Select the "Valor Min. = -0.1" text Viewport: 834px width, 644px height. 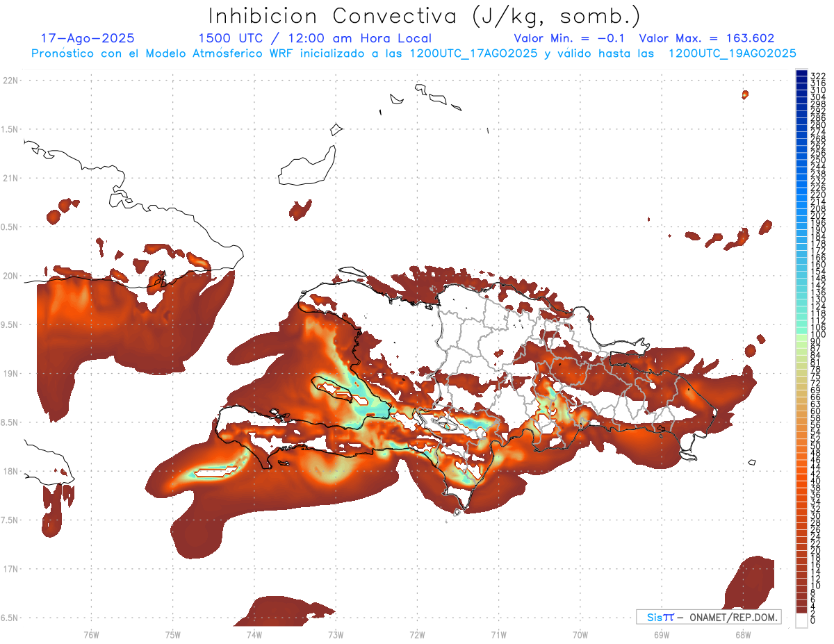[x=569, y=38]
